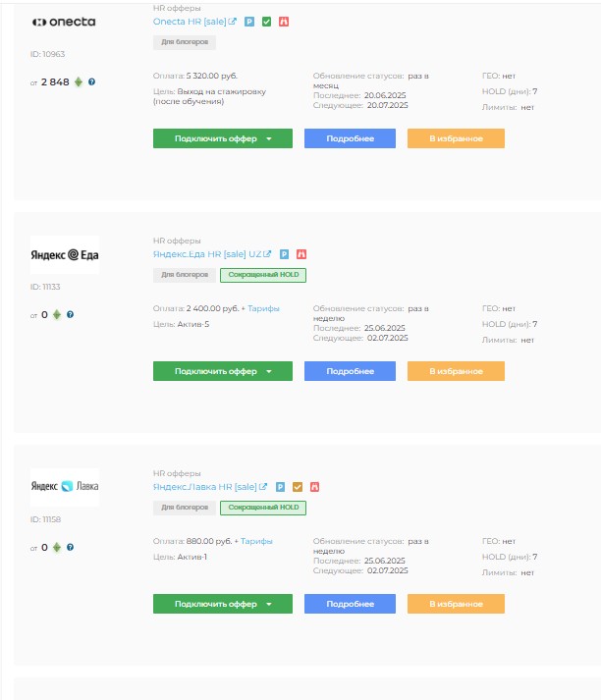Screen dimensions: 601x700
Task: Click green checkmark icon on Onecta HR offer
Action: click(x=266, y=22)
